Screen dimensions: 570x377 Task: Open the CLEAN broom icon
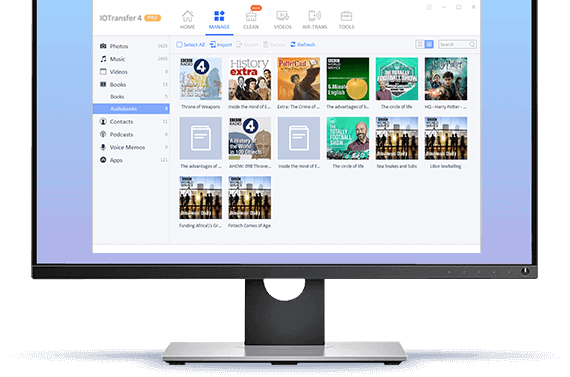(251, 16)
